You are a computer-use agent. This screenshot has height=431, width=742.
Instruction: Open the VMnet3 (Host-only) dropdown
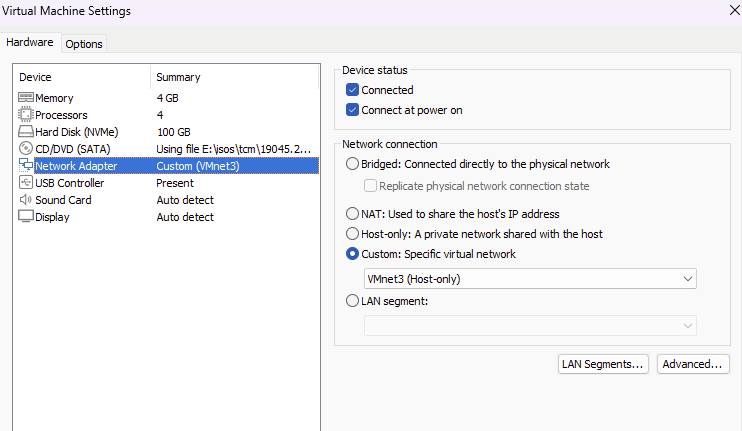[x=530, y=279]
